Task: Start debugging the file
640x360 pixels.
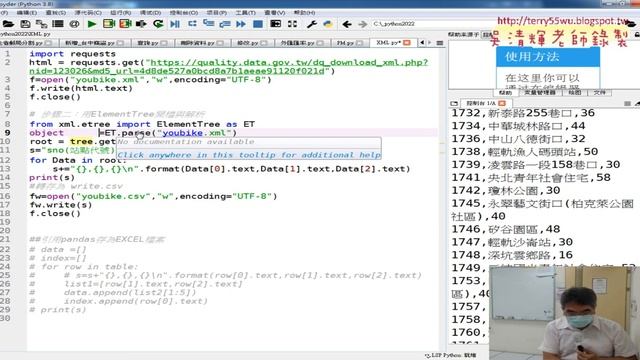Action: point(175,24)
